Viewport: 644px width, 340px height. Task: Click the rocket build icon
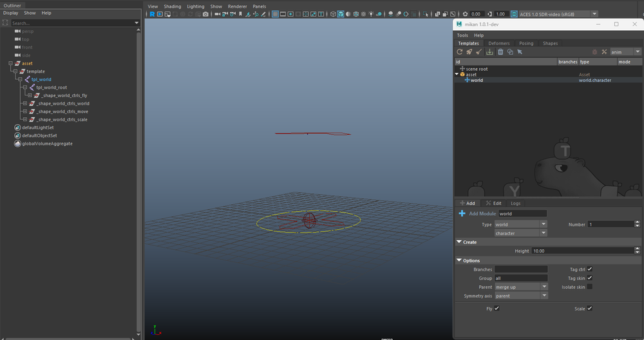pyautogui.click(x=469, y=52)
